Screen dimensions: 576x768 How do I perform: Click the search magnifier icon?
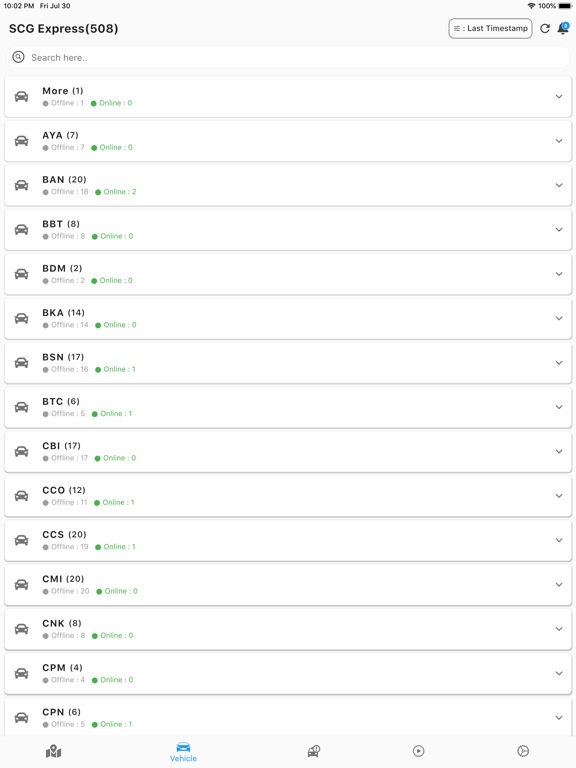click(x=18, y=57)
